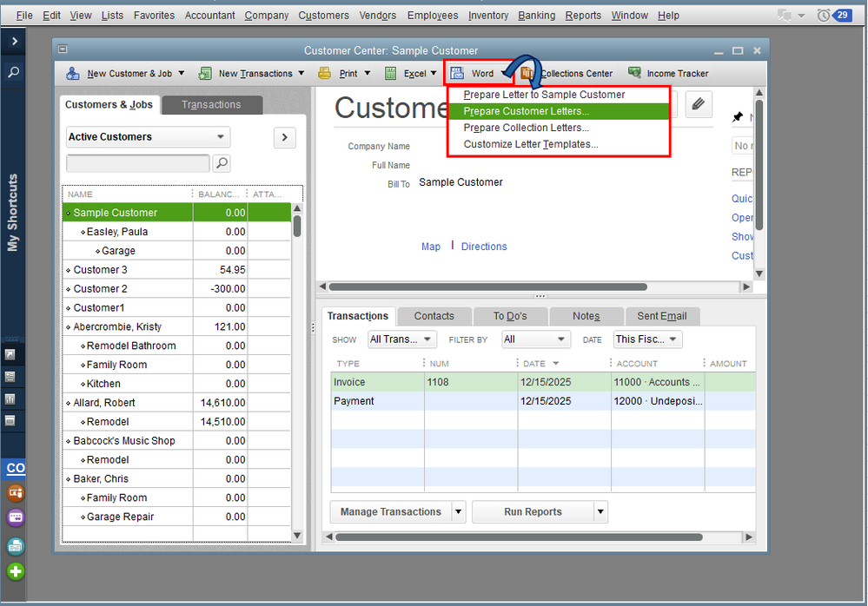Click the Excel toolbar icon
The image size is (868, 606).
tap(391, 74)
